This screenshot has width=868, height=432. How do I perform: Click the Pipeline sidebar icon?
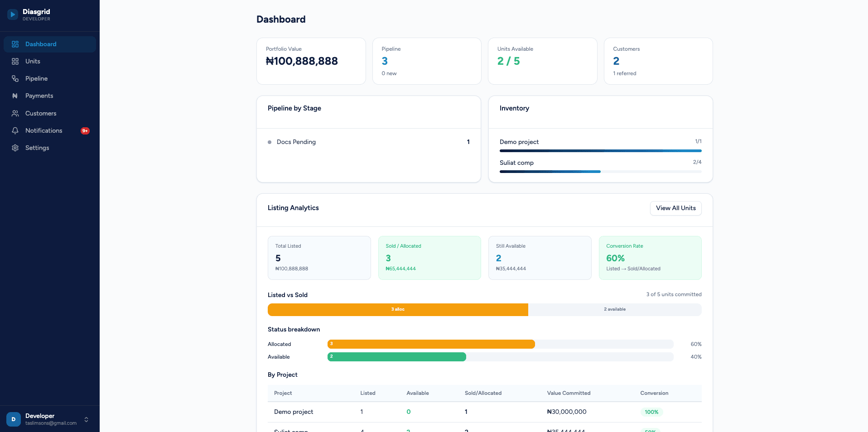click(x=15, y=78)
